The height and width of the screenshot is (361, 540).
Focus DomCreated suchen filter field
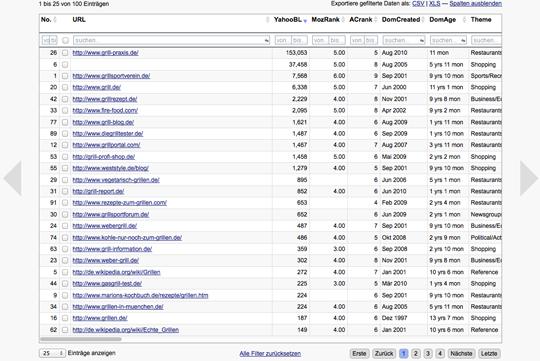404,41
